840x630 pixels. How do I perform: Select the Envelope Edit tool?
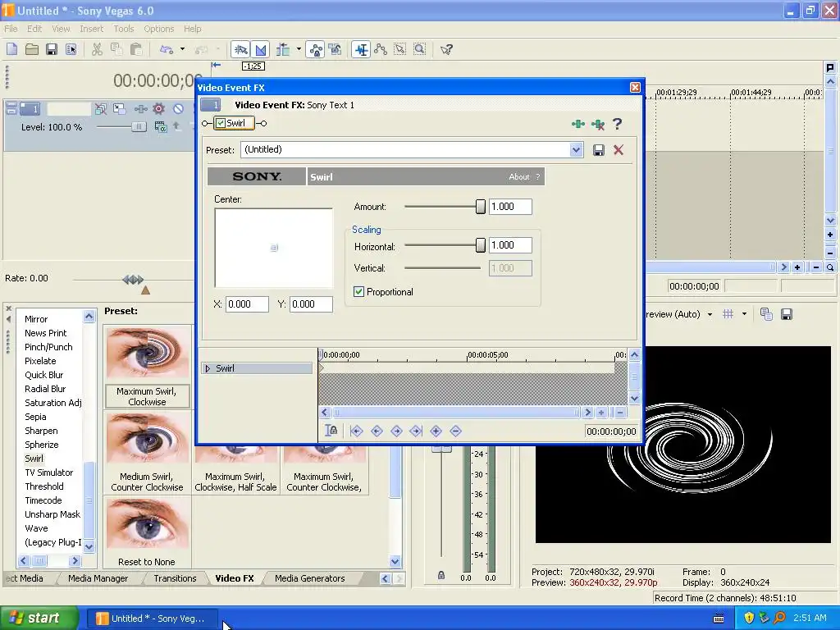click(381, 50)
